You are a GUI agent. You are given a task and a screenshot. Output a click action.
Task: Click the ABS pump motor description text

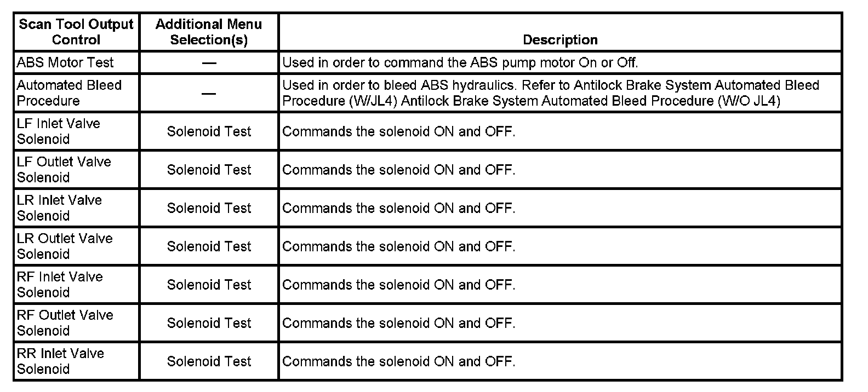coord(460,62)
